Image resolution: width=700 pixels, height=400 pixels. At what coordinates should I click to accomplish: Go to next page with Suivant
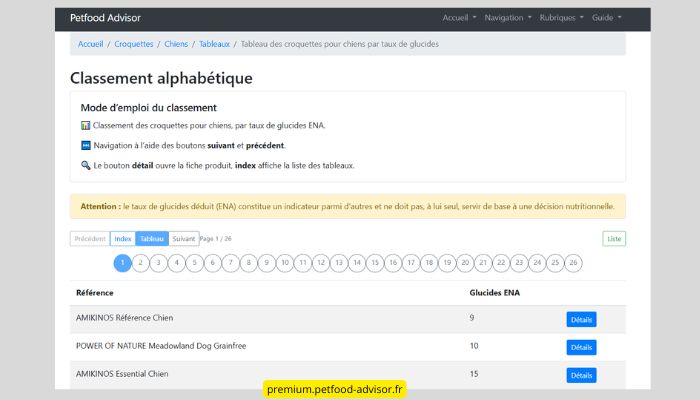[x=183, y=239]
